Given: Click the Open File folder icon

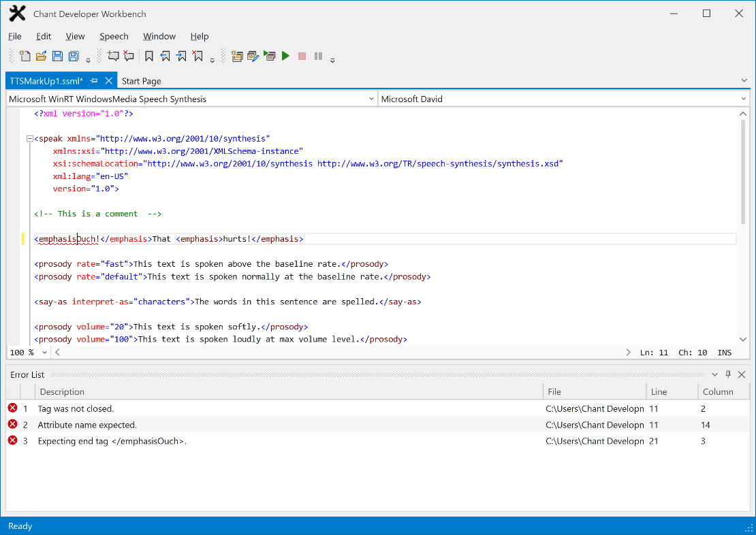Looking at the screenshot, I should pyautogui.click(x=41, y=56).
